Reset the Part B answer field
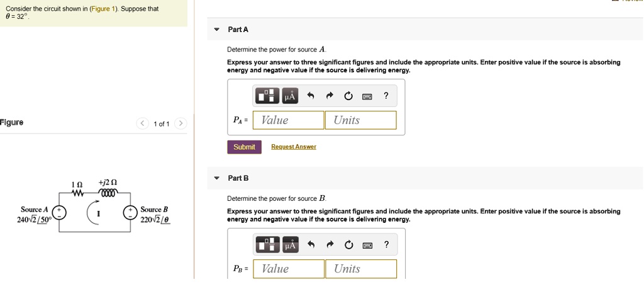644x299 pixels. click(348, 245)
